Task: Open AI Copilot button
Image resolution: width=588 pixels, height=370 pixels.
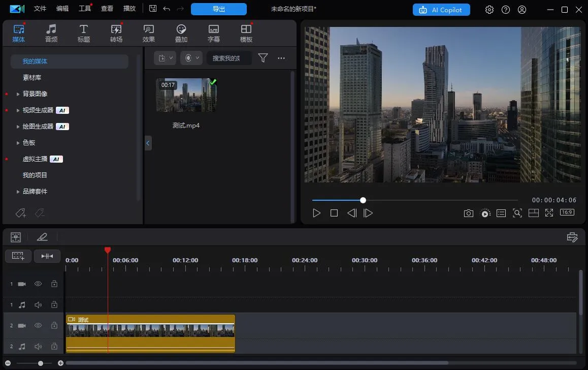Action: point(441,10)
